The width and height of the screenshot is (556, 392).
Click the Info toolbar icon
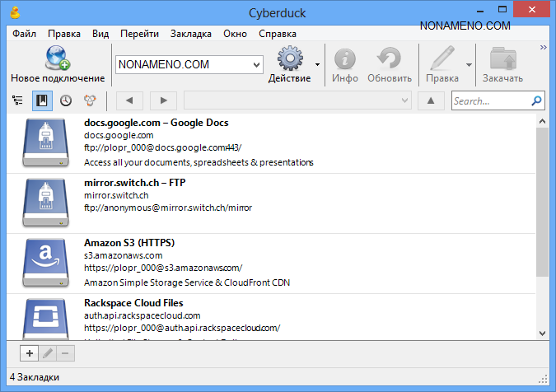[x=345, y=59]
